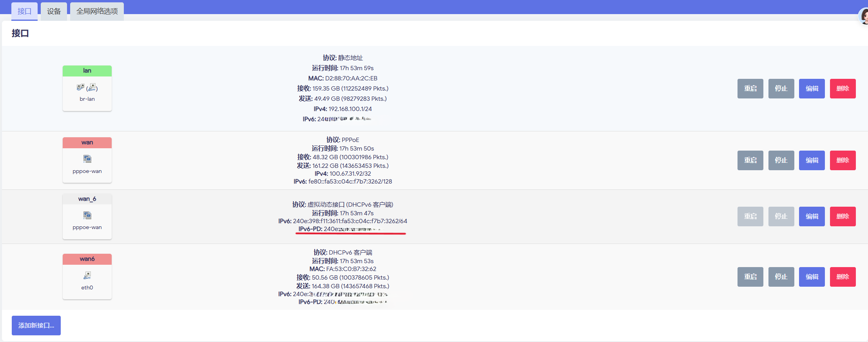Viewport: 868px width, 342px height.
Task: Open the 设备 tab
Action: click(x=54, y=11)
